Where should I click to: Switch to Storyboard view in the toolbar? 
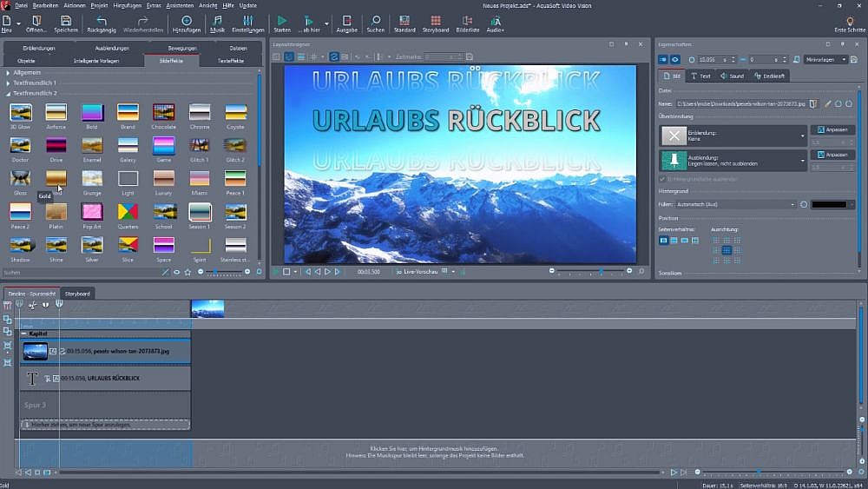click(x=436, y=21)
